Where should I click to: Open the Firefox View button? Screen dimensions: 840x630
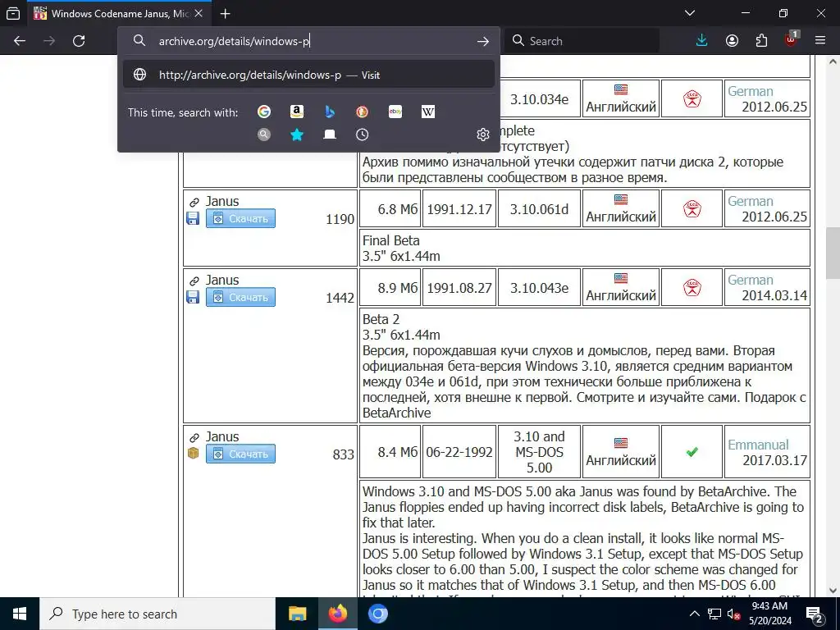point(13,13)
